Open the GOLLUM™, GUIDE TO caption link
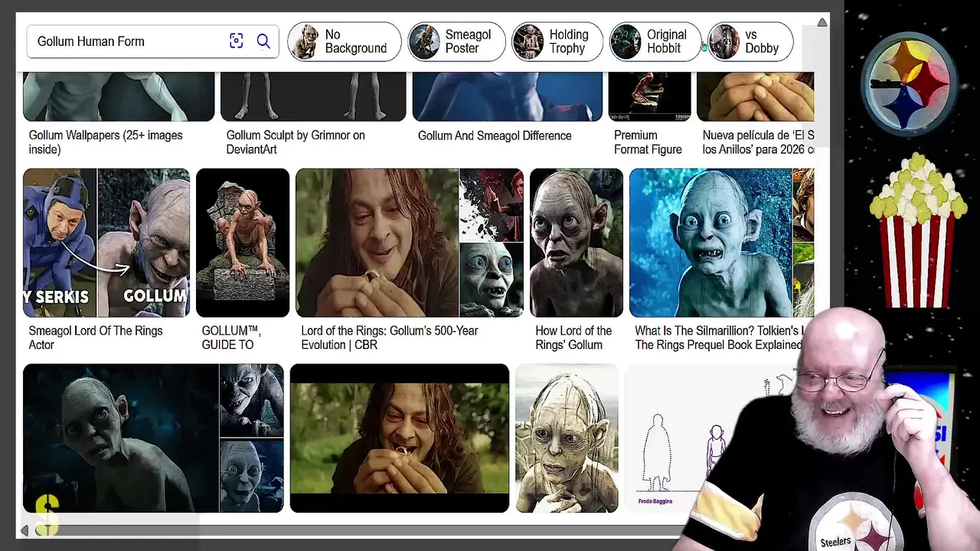This screenshot has width=980, height=551. 231,337
